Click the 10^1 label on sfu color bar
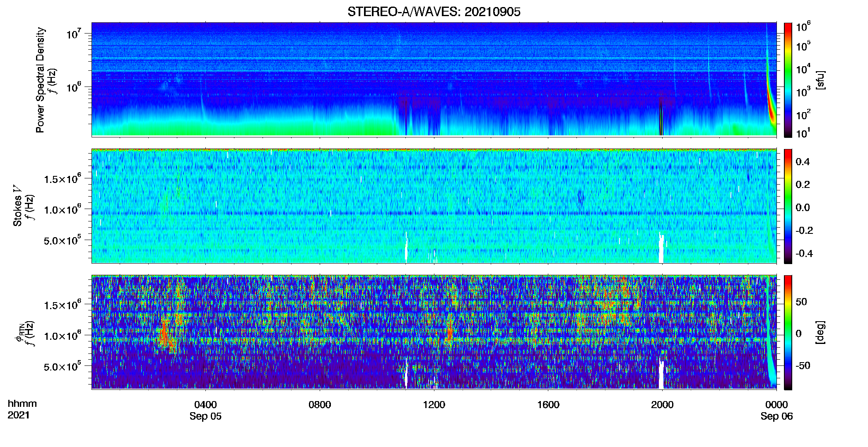The width and height of the screenshot is (868, 447). [x=803, y=133]
